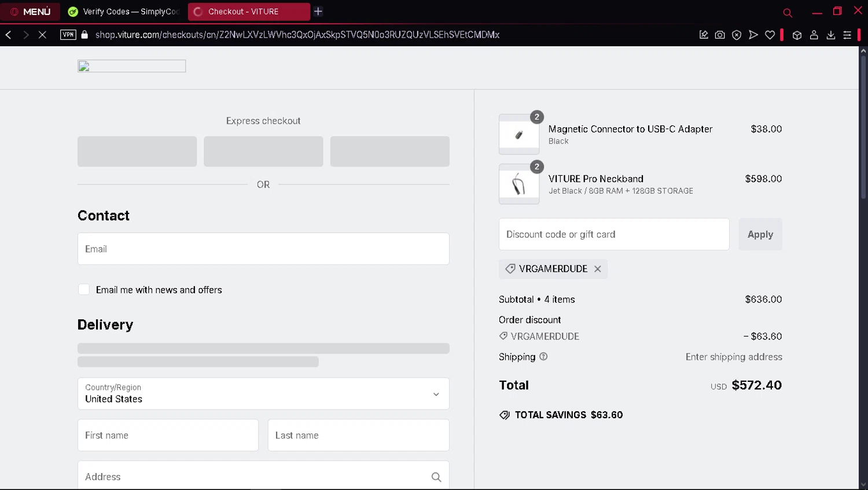Click the Discount code or gift card field
Viewport: 868px width, 490px height.
614,234
